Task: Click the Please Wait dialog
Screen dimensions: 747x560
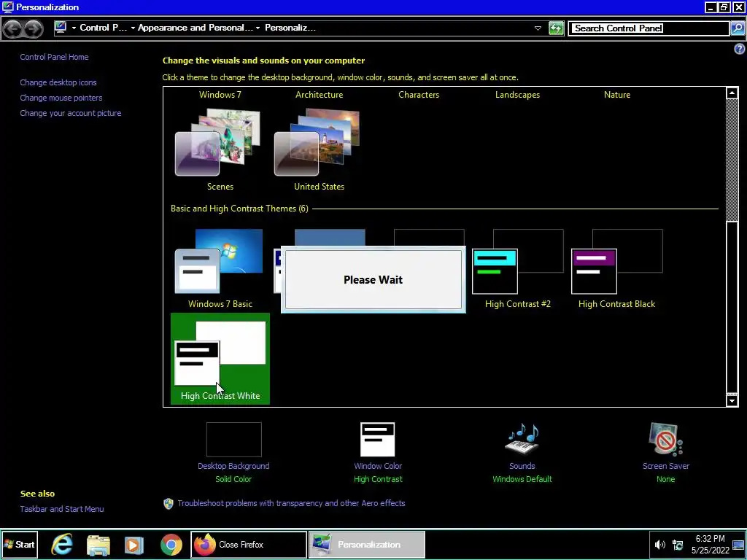Action: click(373, 279)
